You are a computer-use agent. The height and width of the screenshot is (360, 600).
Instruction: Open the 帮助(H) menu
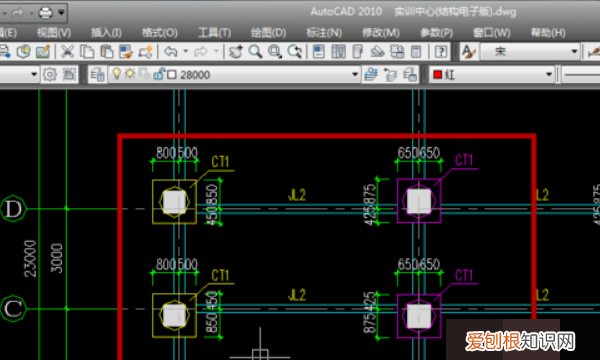(548, 33)
